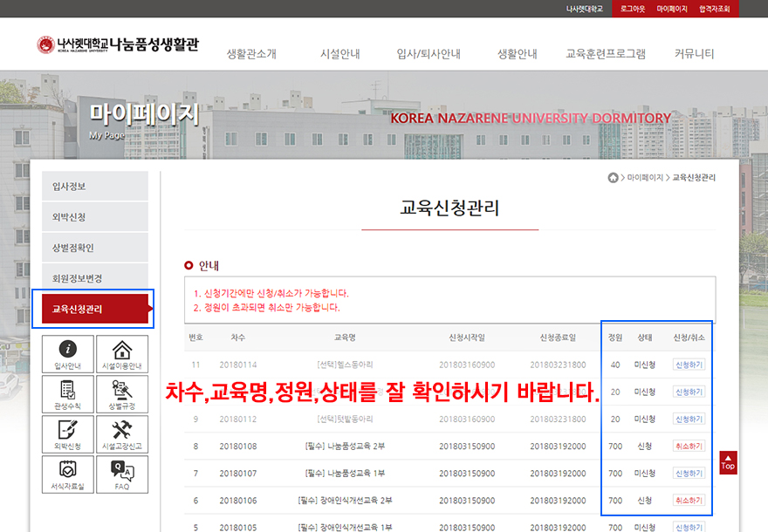The width and height of the screenshot is (768, 532).
Task: Select 외박신청 in sidebar menu
Action: [95, 217]
